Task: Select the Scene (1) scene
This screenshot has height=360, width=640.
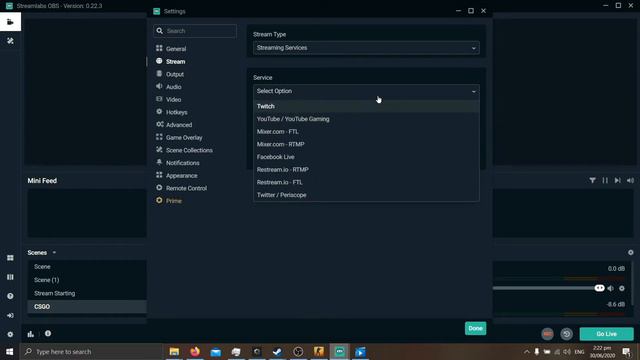Action: (x=87, y=280)
